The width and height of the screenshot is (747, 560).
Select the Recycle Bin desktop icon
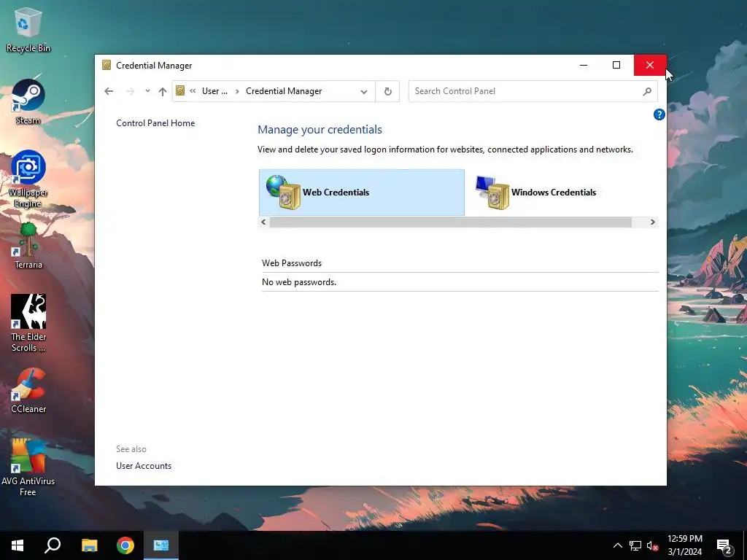[x=28, y=29]
